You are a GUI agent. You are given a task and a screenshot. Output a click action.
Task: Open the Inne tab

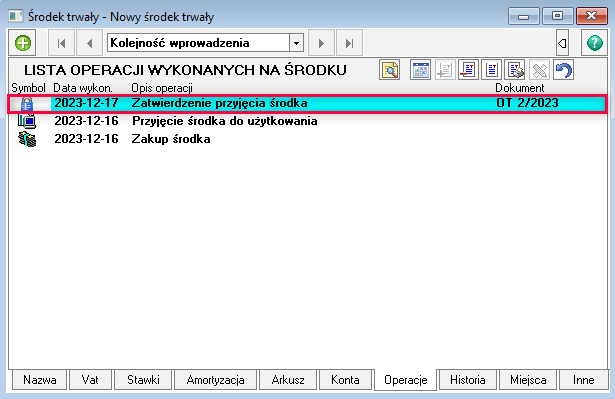[x=584, y=380]
